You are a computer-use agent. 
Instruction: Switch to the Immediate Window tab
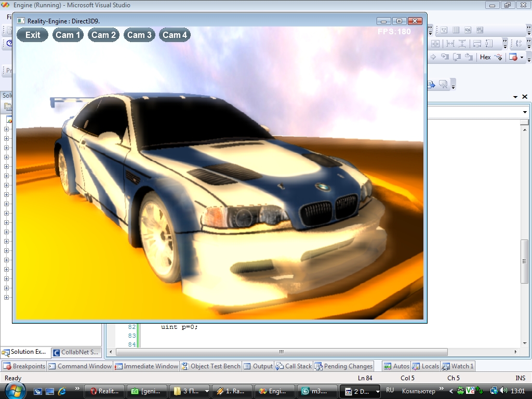[x=147, y=366]
